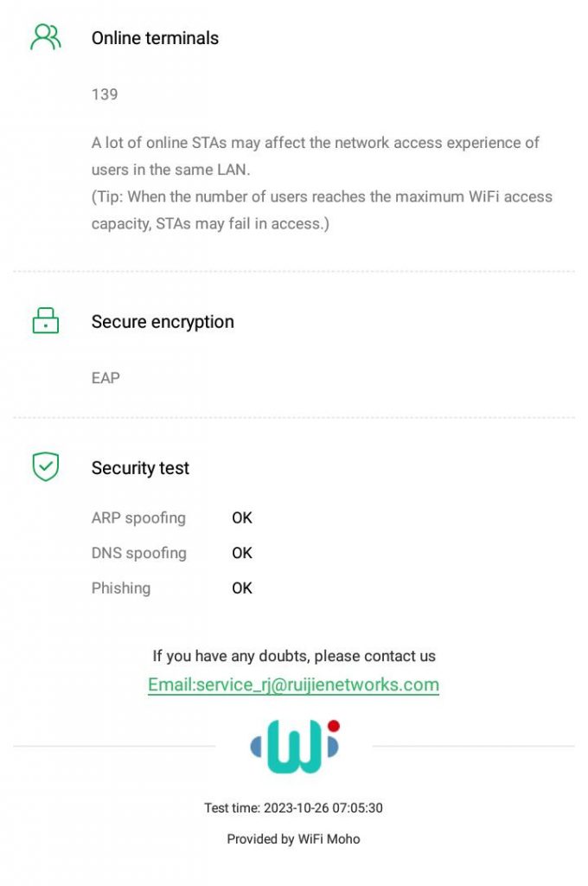Tap the WiFi Moho logo

(x=294, y=746)
